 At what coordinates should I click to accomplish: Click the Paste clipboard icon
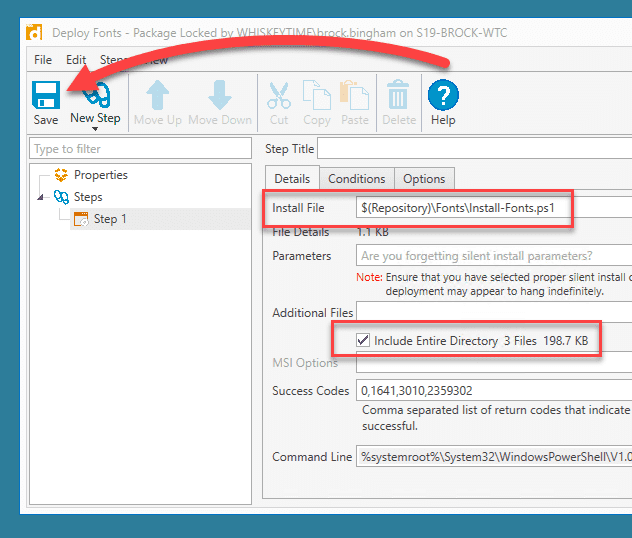pos(355,95)
